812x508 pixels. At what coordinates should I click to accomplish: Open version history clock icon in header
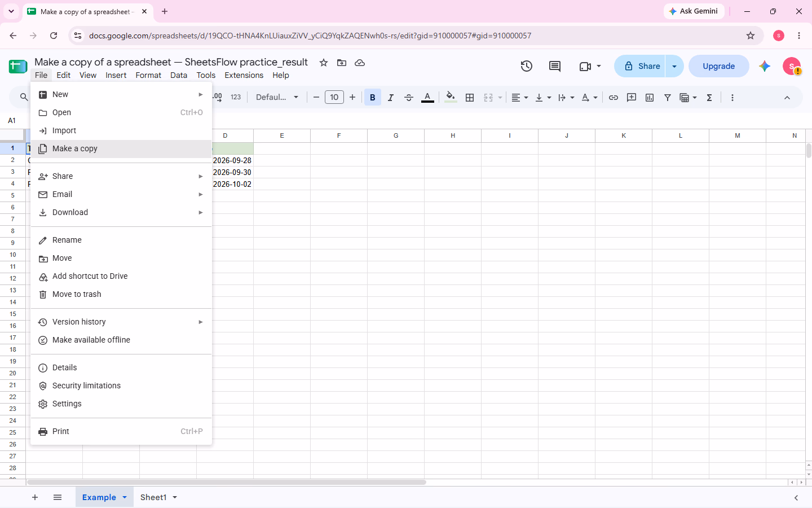click(527, 66)
